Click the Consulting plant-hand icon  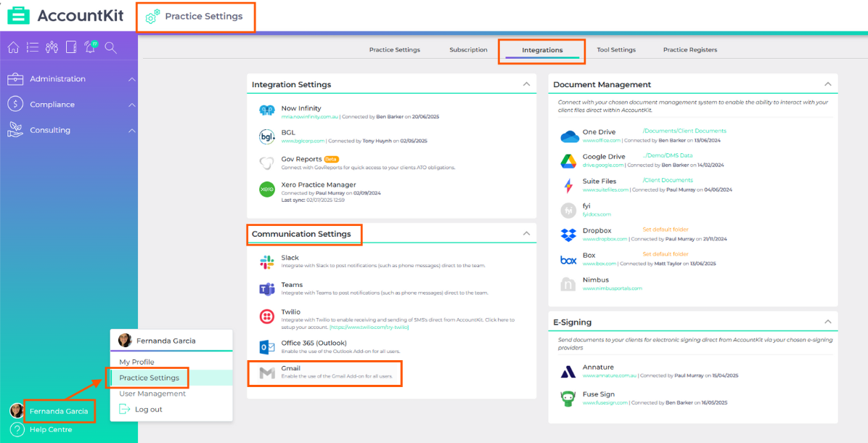click(15, 130)
